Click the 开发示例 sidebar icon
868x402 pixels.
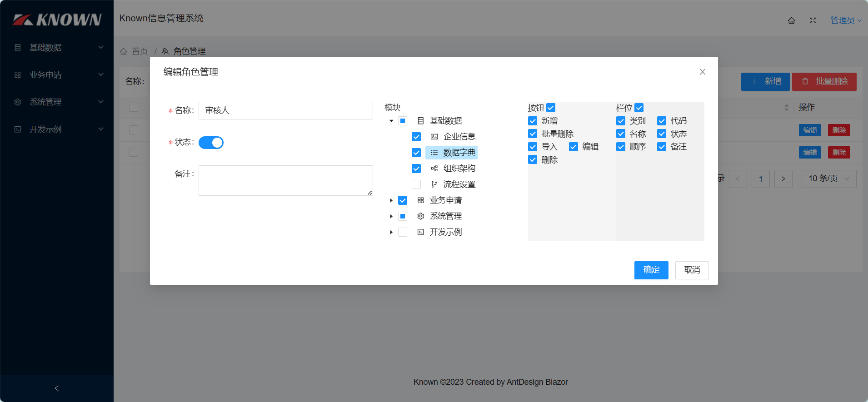(x=18, y=129)
